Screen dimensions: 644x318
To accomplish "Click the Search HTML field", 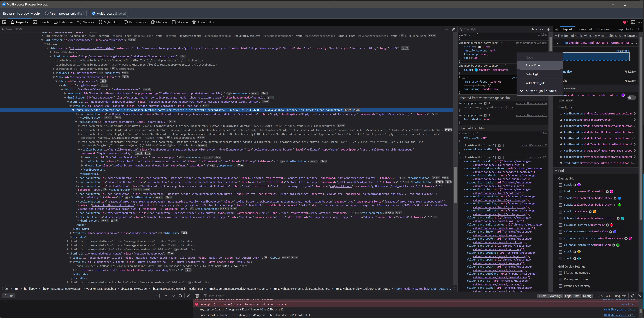I will (x=220, y=29).
